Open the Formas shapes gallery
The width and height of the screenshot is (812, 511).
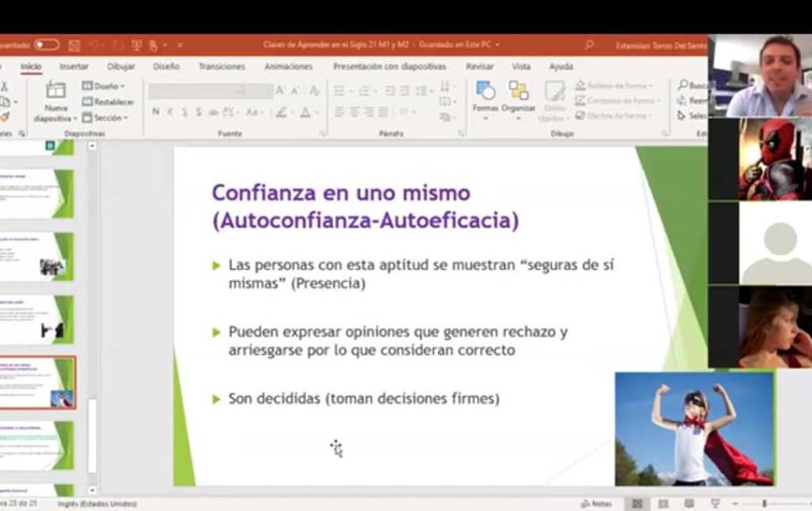[x=485, y=92]
